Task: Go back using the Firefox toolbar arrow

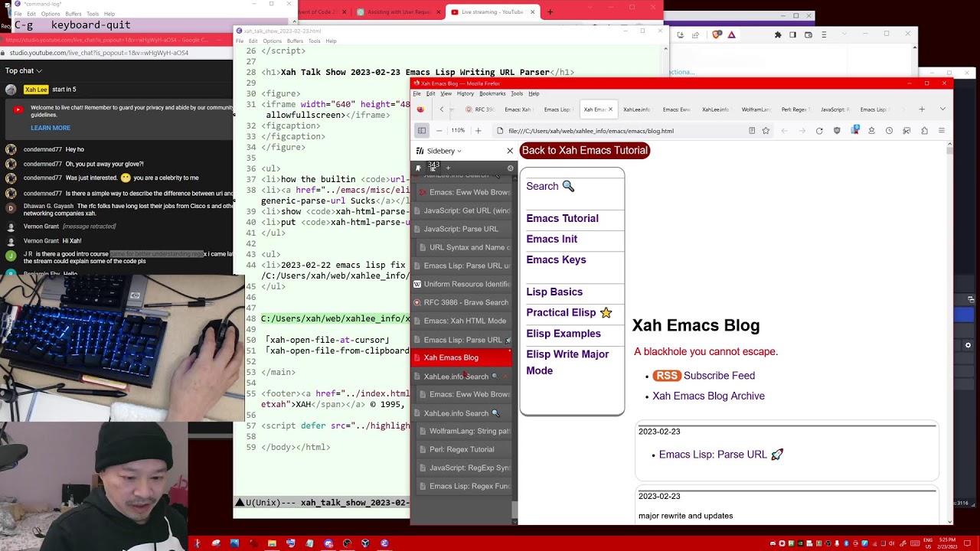Action: click(784, 131)
